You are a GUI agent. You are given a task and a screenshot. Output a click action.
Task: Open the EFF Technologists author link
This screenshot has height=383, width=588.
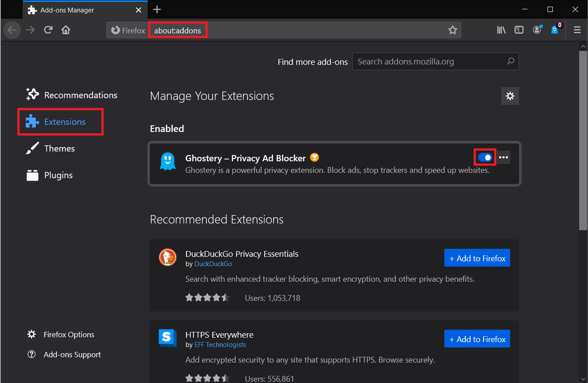click(x=220, y=345)
